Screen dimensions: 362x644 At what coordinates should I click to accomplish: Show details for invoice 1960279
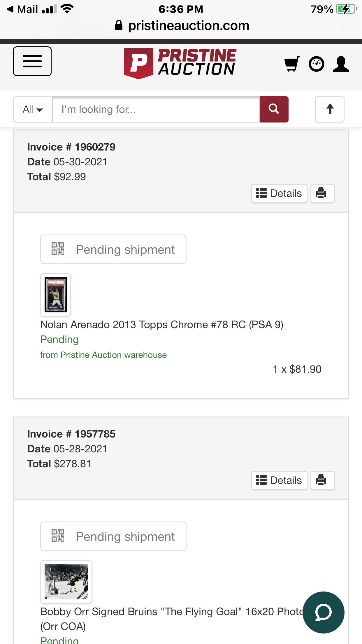(279, 193)
